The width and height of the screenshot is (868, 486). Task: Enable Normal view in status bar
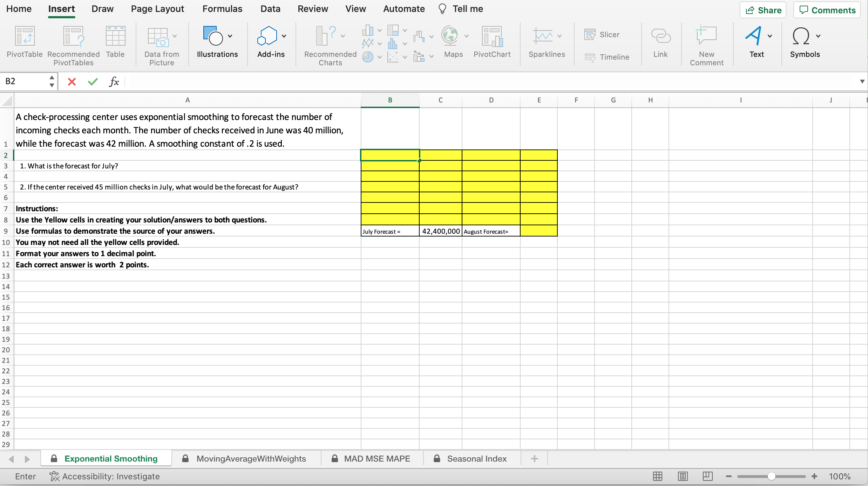pos(657,476)
